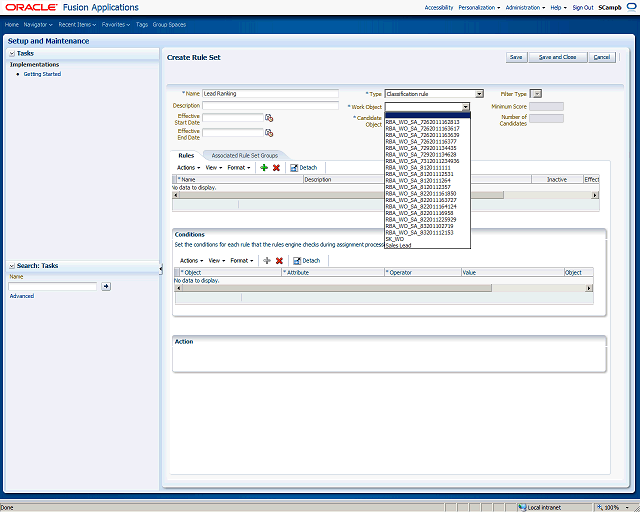This screenshot has width=640, height=512.
Task: Open the Favorites menu
Action: 116,24
